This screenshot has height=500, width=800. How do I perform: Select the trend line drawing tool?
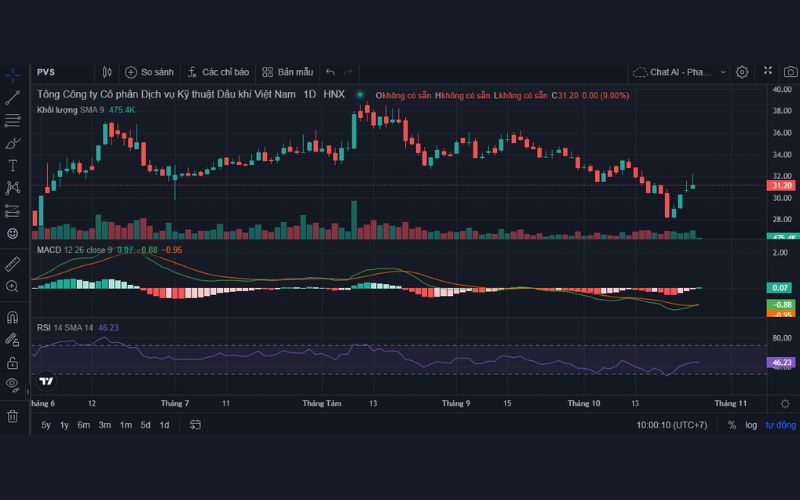click(13, 98)
